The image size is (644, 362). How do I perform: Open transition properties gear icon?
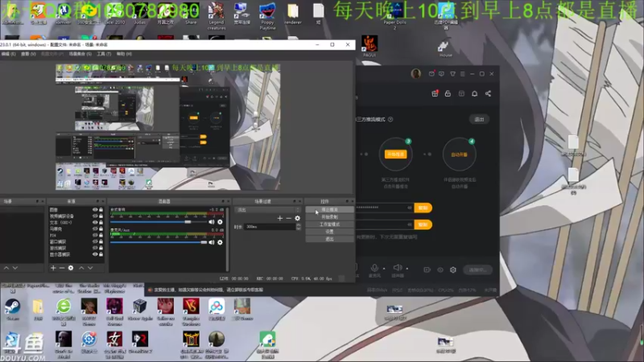[x=297, y=218]
